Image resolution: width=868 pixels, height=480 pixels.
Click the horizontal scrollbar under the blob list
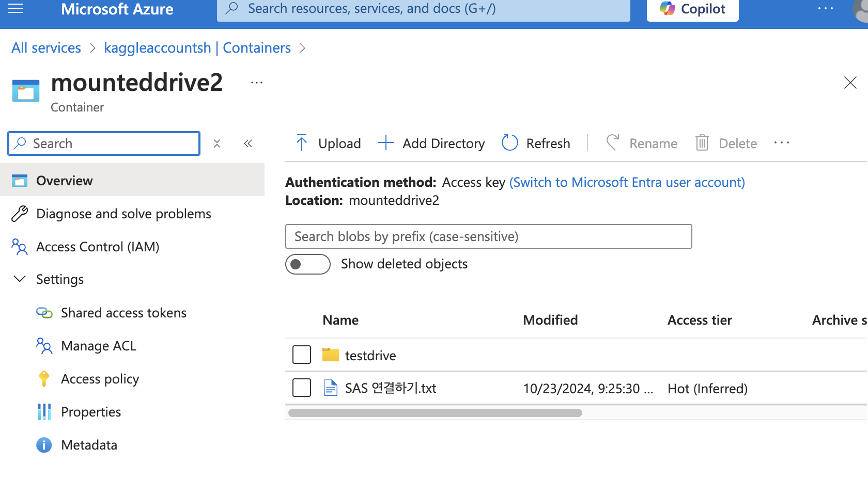(x=435, y=413)
